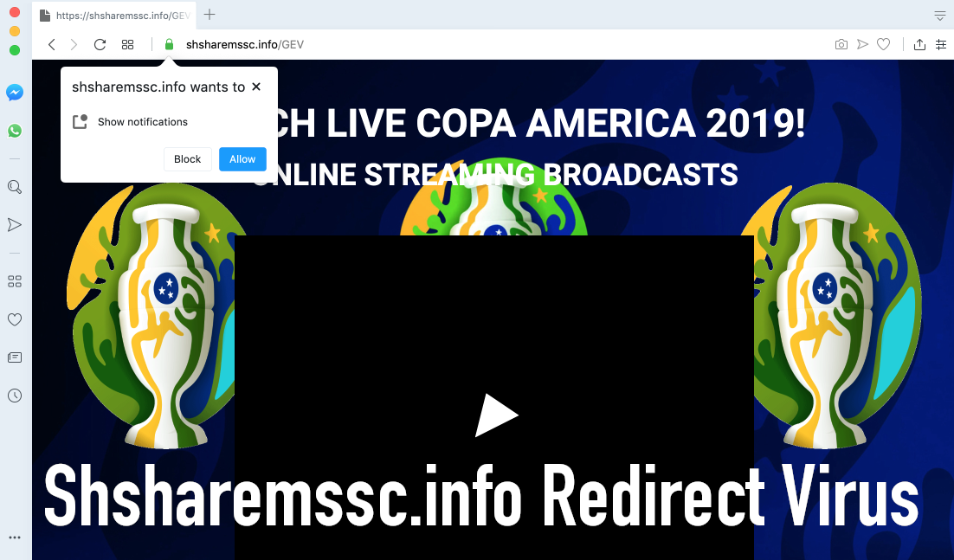Toggle bookmarks panel with the sidebar heart
The image size is (954, 560).
pyautogui.click(x=14, y=319)
